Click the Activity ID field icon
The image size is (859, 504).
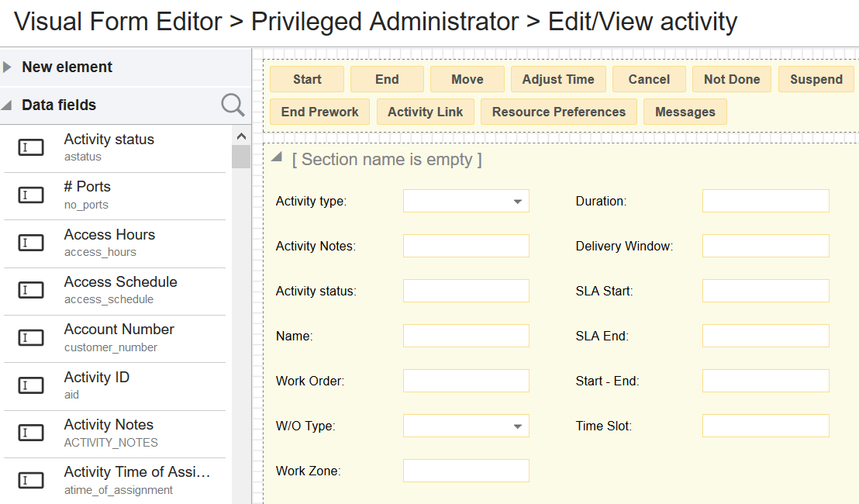[x=31, y=385]
